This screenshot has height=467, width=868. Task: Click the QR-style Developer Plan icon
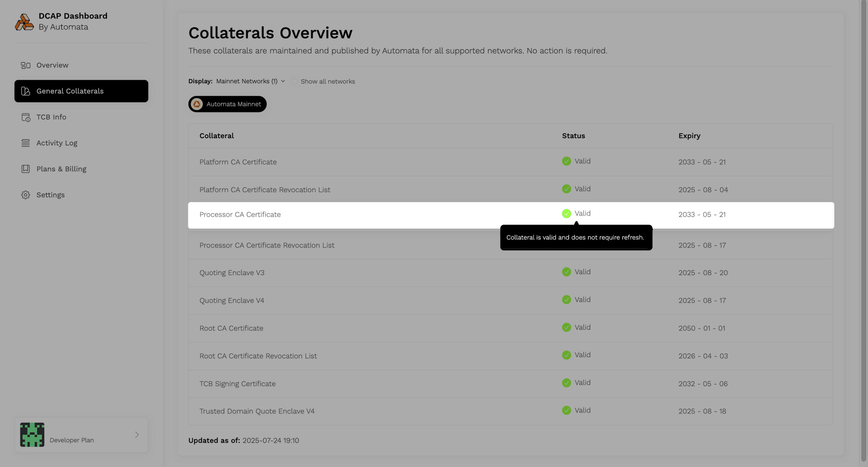tap(32, 435)
